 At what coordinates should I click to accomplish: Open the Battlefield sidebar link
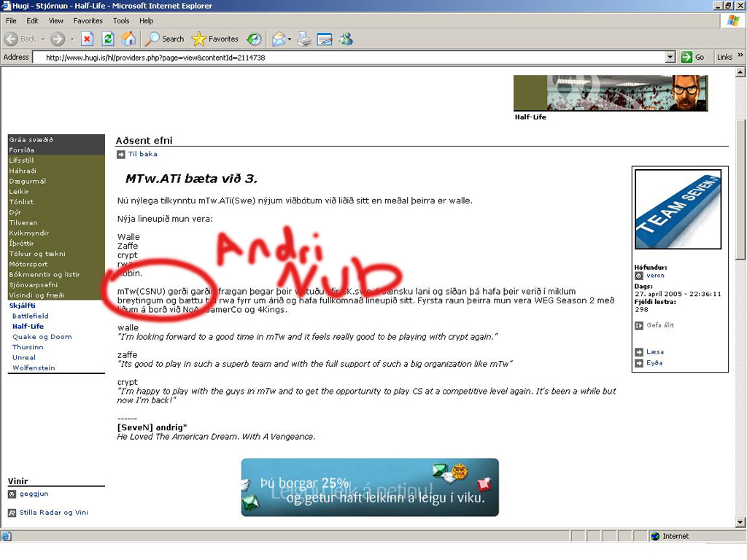[x=31, y=316]
